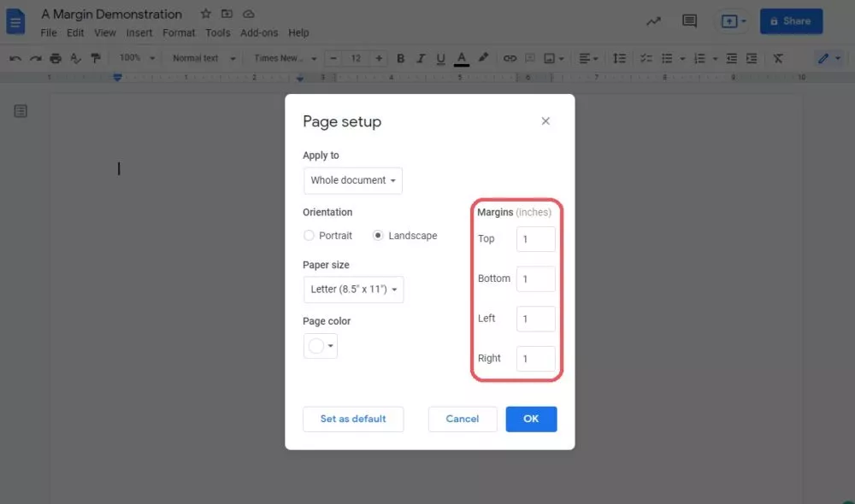Confirm with the OK button

(531, 419)
